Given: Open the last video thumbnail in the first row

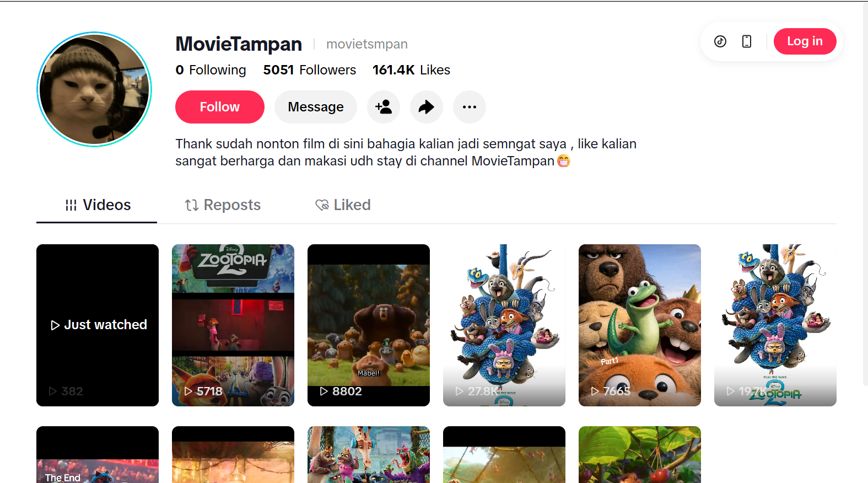Looking at the screenshot, I should [775, 325].
